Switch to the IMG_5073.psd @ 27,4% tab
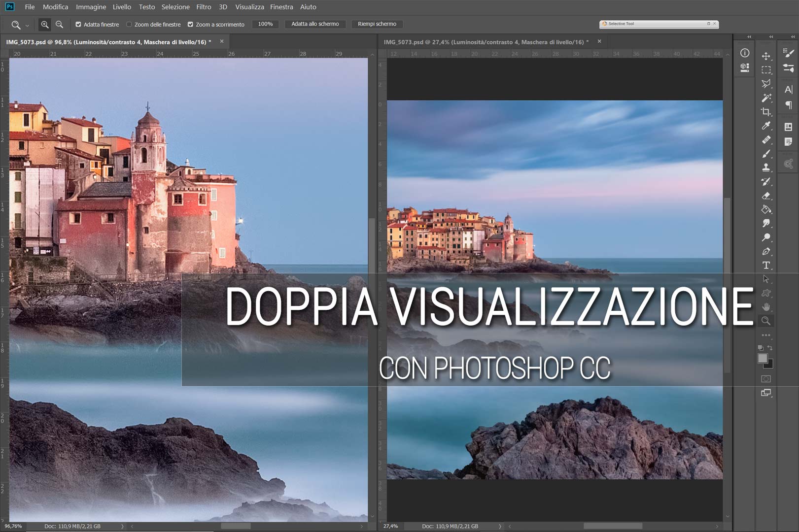799x532 pixels. (486, 42)
